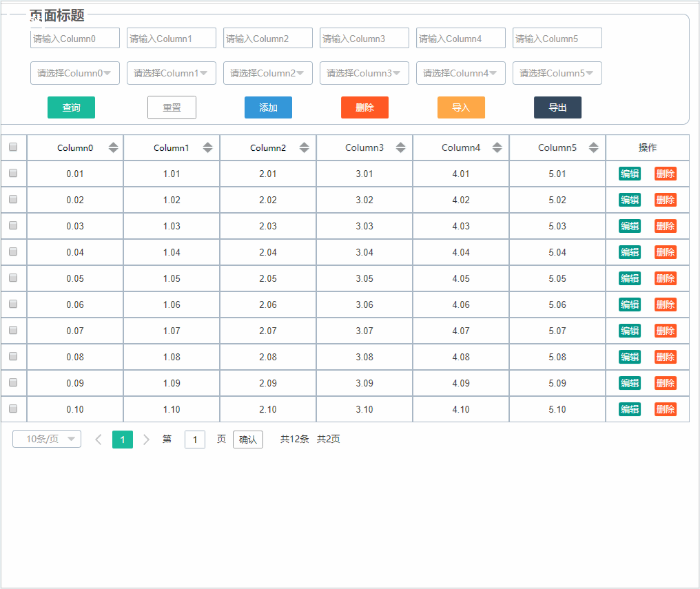
Task: Click the green 查询 button
Action: tap(72, 107)
